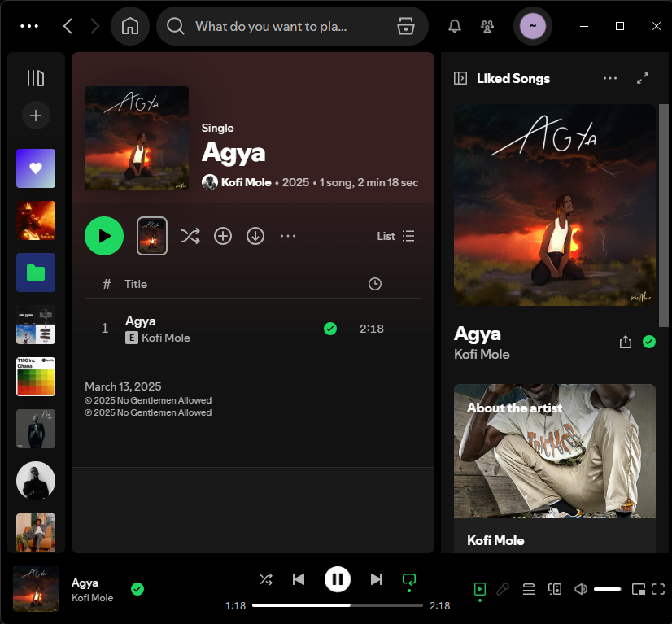Open notifications bell
The image size is (672, 624).
[455, 26]
